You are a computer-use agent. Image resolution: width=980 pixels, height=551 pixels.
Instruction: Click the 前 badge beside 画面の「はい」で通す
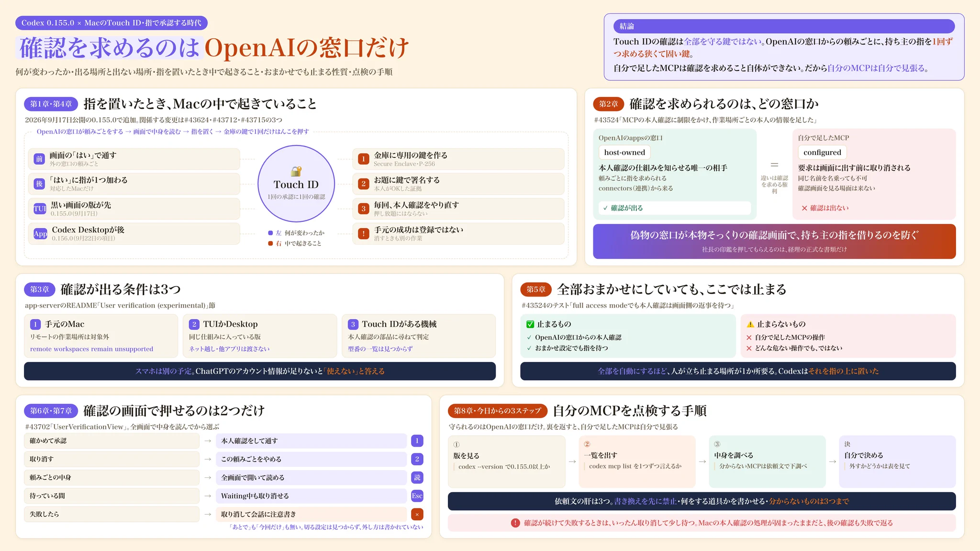[39, 159]
